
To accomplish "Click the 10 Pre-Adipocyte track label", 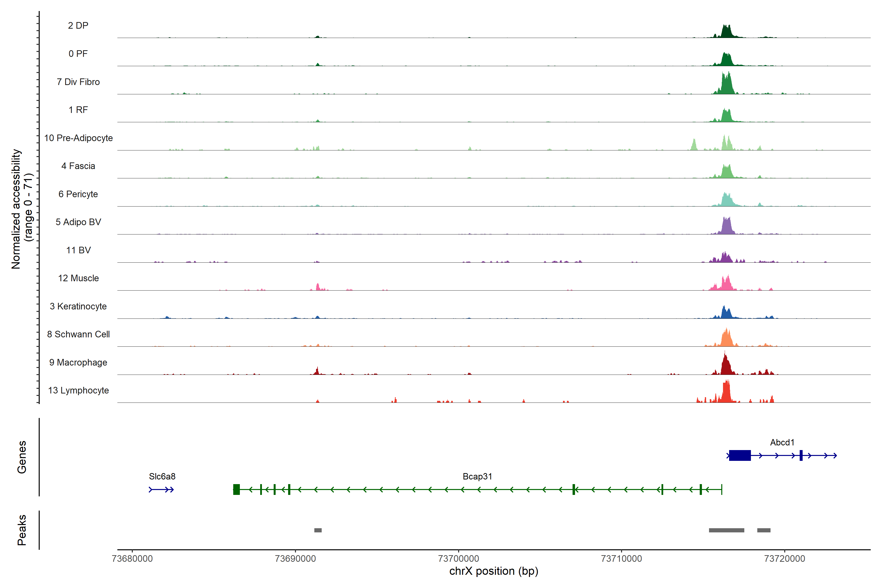I will coord(78,138).
